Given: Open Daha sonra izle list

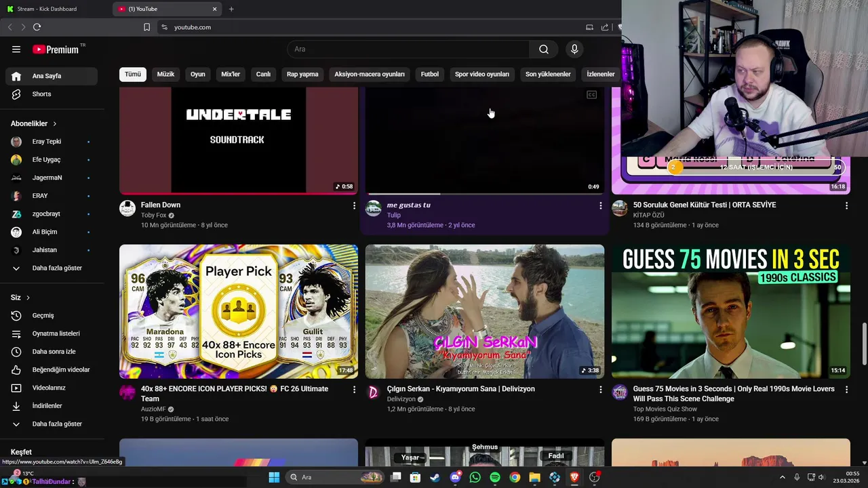Looking at the screenshot, I should click(52, 352).
